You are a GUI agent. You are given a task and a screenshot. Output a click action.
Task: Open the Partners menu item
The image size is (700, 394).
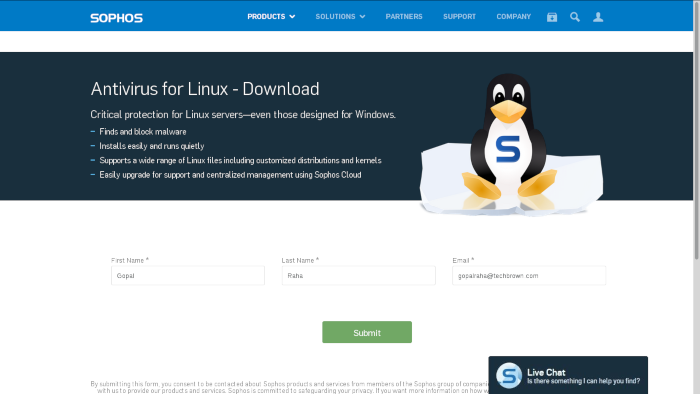[404, 17]
